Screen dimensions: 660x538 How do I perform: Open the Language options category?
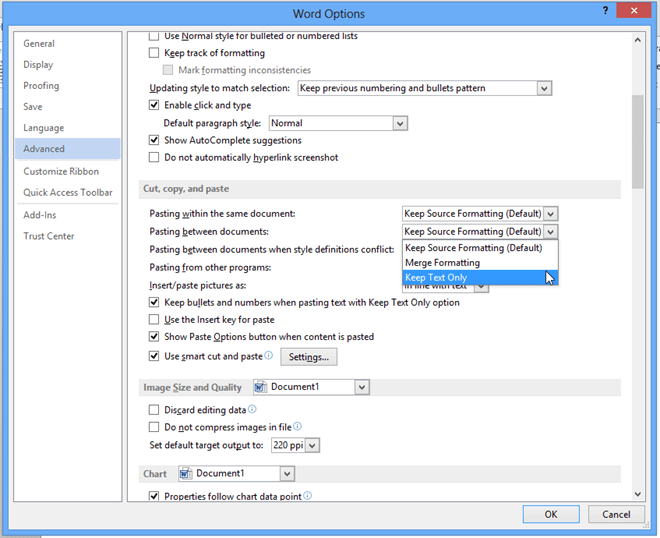67,128
